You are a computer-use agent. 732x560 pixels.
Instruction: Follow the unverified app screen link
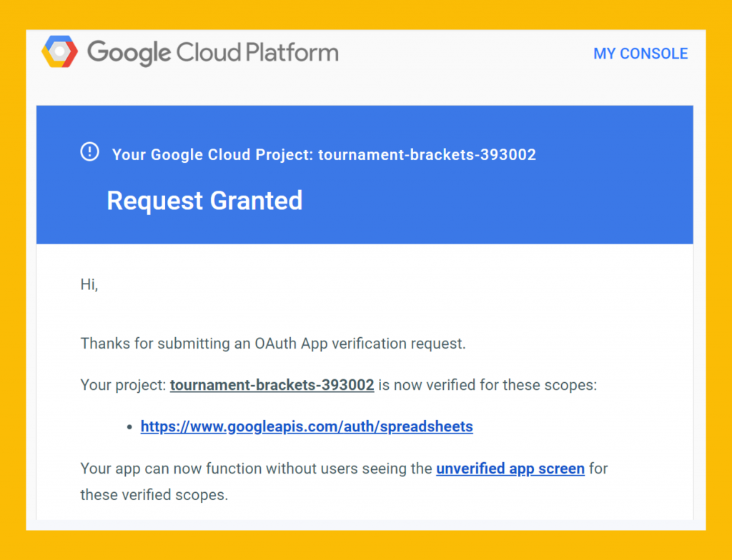[x=510, y=468]
